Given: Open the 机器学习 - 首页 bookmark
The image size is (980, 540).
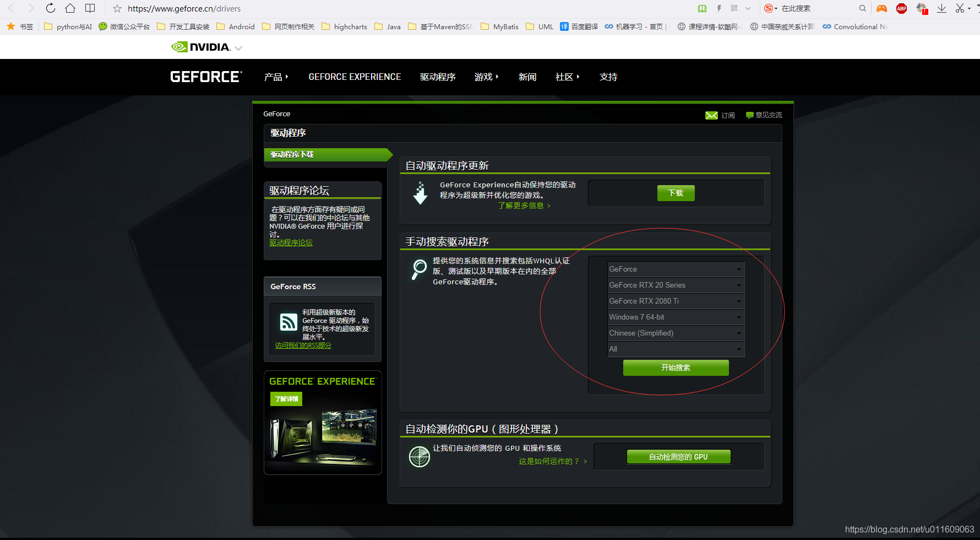Looking at the screenshot, I should pyautogui.click(x=635, y=26).
